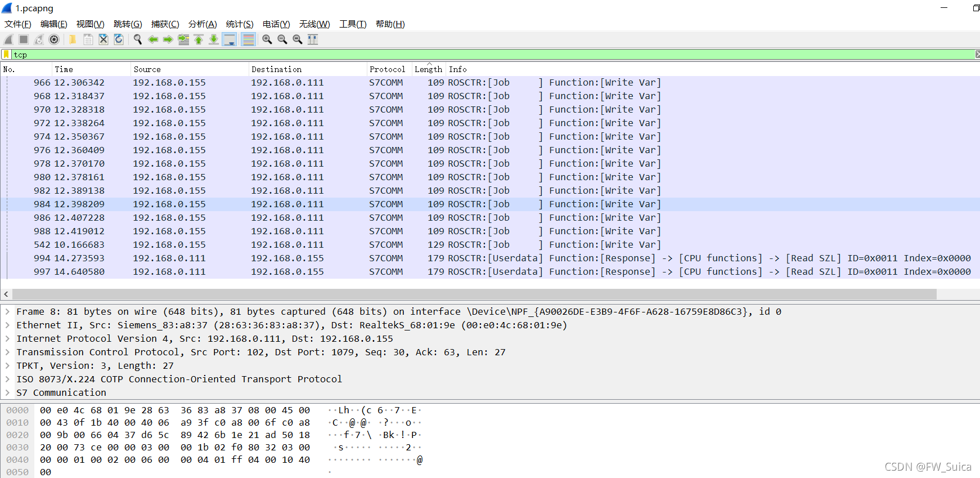980x478 pixels.
Task: Click the stop capture square icon
Action: click(x=24, y=39)
